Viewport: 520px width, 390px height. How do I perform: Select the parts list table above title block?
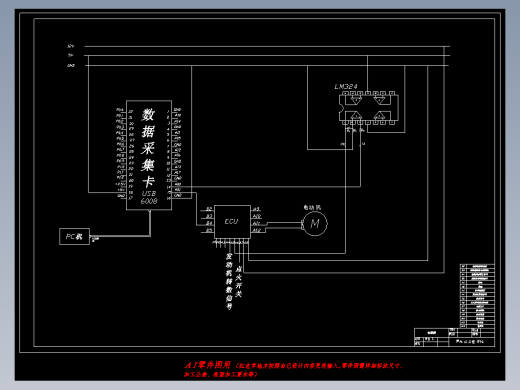point(477,296)
